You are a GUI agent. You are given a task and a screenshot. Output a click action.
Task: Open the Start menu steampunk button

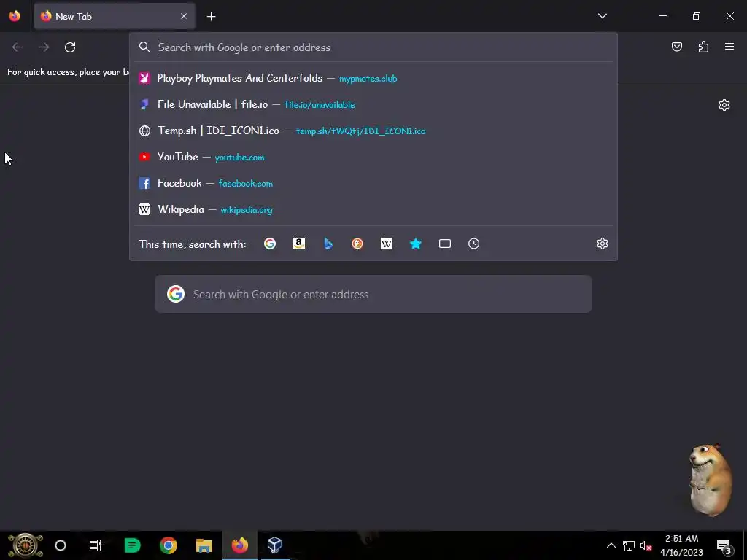coord(26,545)
